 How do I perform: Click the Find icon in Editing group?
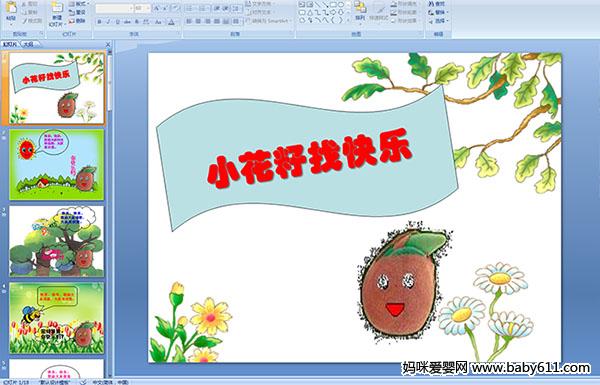point(437,4)
